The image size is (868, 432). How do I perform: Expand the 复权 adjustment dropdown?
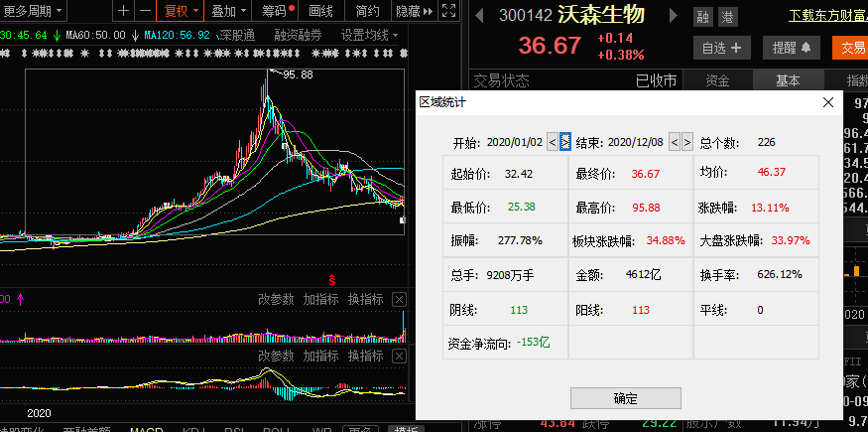pos(182,11)
